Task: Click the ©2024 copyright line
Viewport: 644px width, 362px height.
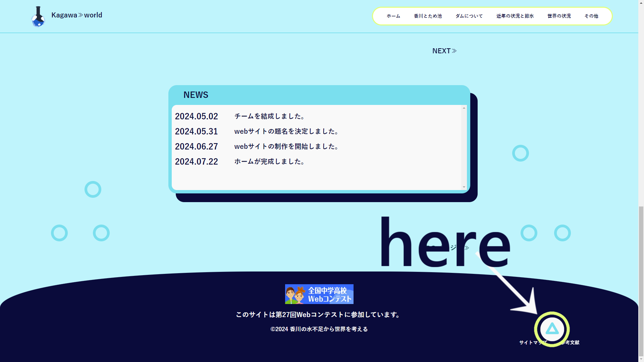Action: pos(319,329)
